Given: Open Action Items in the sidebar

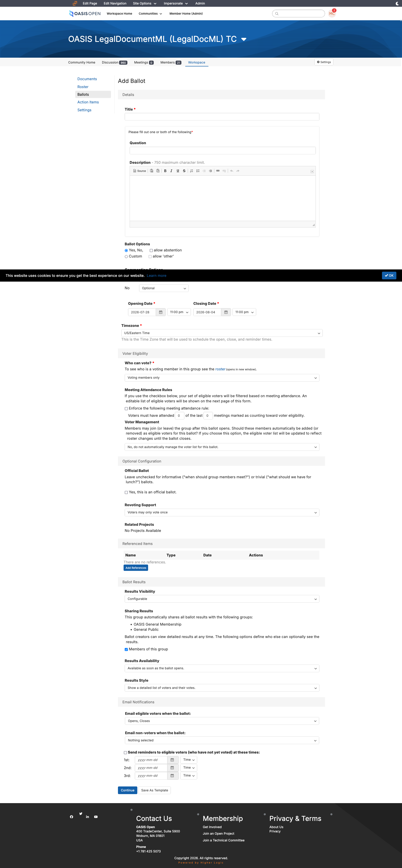Looking at the screenshot, I should pyautogui.click(x=88, y=103).
